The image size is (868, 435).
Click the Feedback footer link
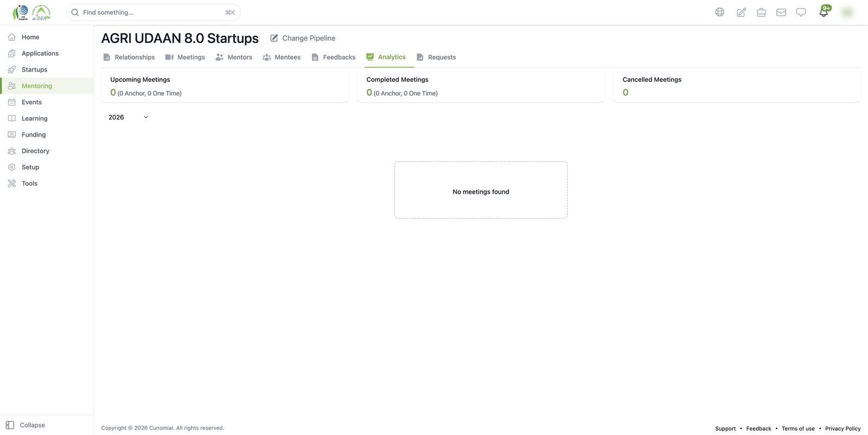click(758, 428)
